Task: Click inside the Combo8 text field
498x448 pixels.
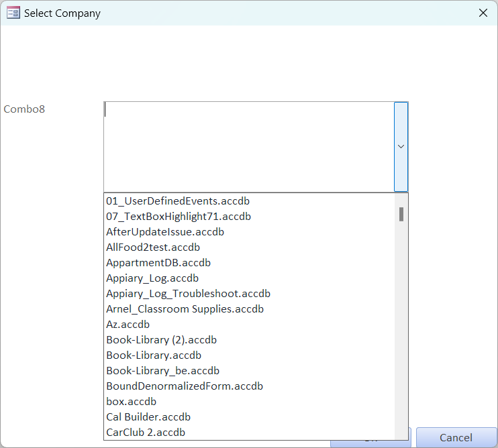Action: (248, 146)
